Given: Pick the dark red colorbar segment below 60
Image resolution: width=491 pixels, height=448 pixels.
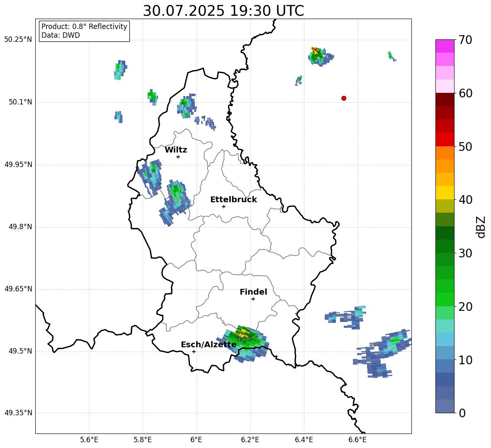Looking at the screenshot, I should [x=445, y=99].
